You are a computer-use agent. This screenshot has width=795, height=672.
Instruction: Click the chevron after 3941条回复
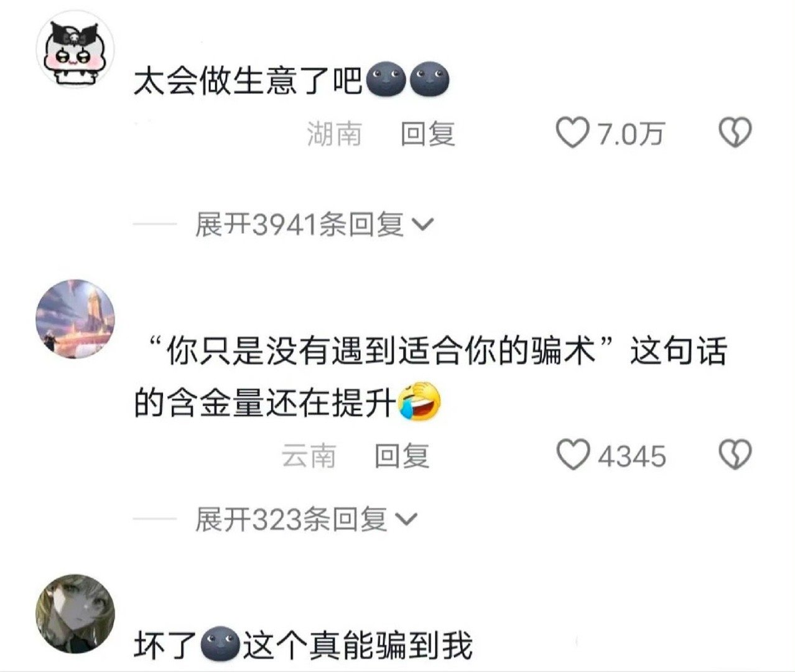(x=422, y=225)
